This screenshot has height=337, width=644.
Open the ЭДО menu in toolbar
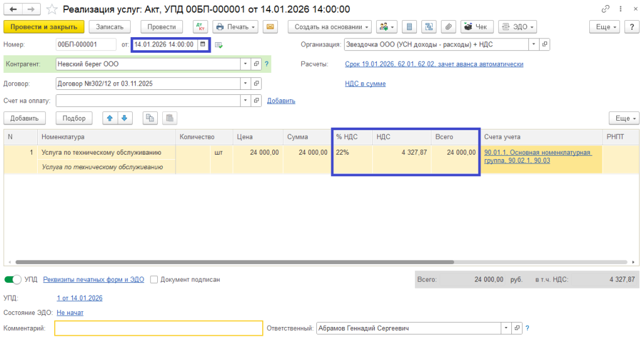[517, 27]
